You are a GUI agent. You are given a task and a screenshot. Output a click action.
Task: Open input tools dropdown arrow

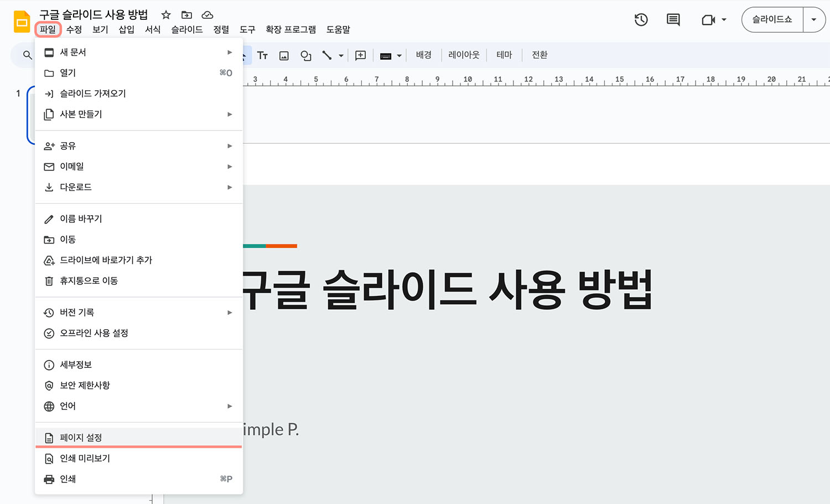[x=399, y=56]
